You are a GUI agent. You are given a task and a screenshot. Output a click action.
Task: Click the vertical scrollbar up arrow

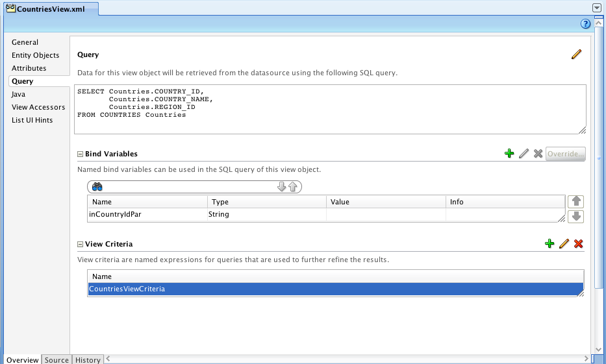point(598,23)
